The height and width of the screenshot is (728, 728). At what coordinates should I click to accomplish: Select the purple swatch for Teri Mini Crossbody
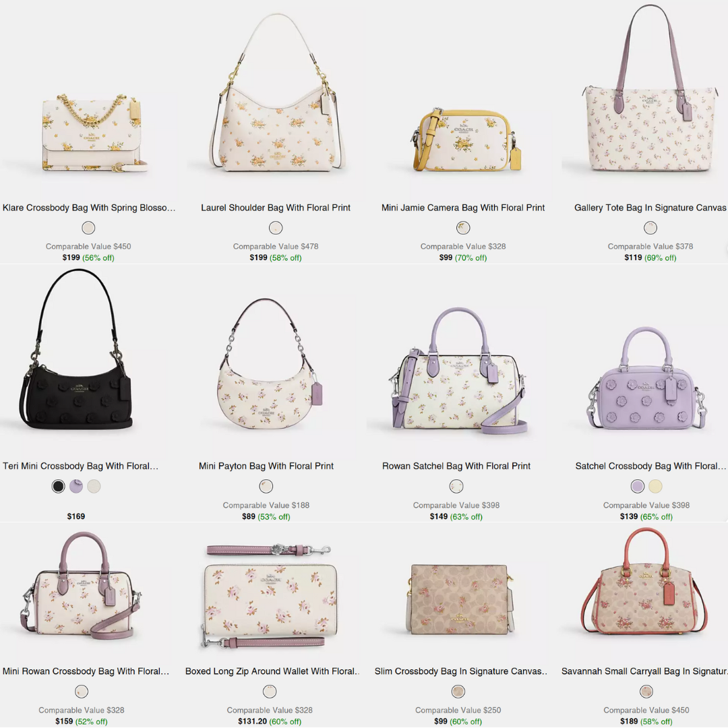tap(76, 486)
